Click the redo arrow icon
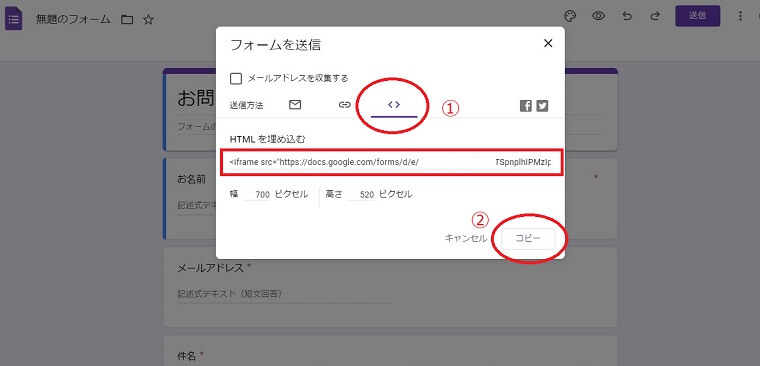Image resolution: width=760 pixels, height=366 pixels. (x=655, y=16)
